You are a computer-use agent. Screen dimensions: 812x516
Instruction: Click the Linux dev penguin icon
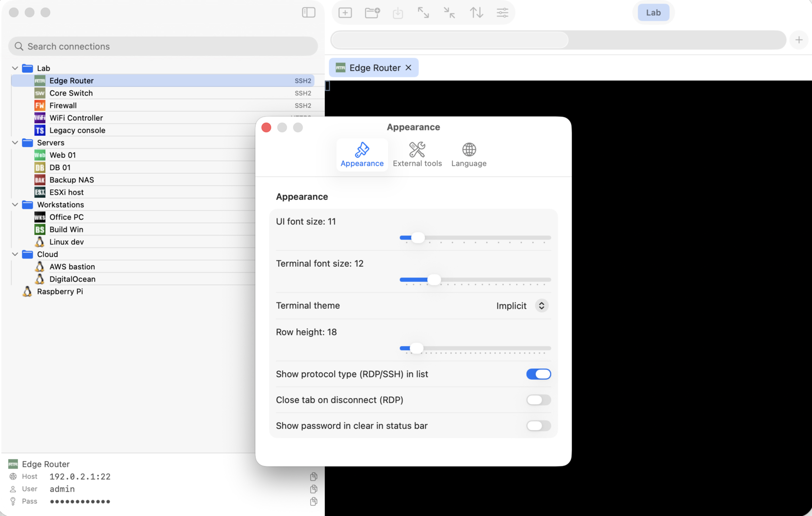(x=40, y=241)
